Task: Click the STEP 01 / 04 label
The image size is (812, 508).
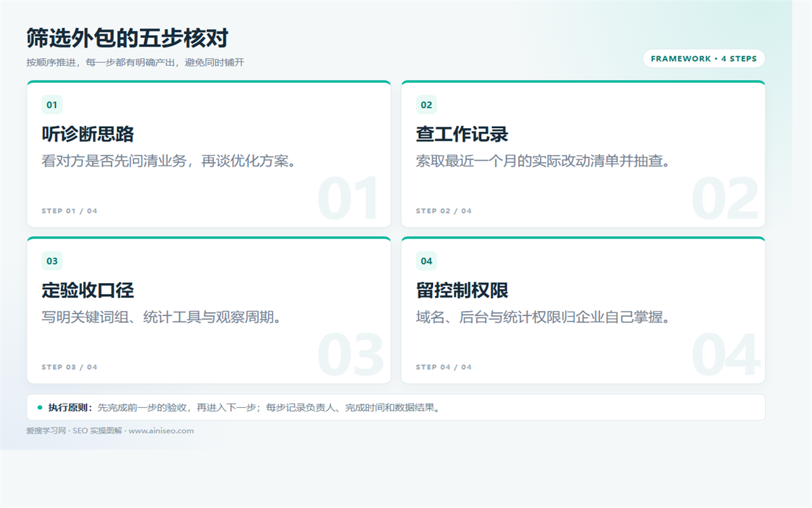Action: click(70, 211)
